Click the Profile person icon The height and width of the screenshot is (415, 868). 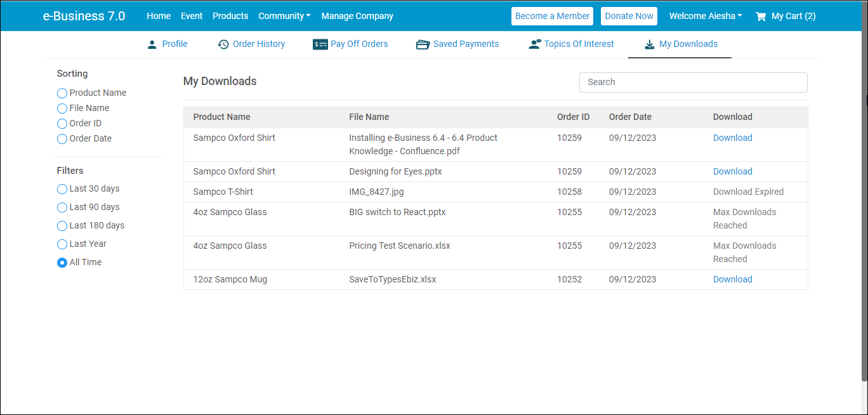[x=152, y=44]
